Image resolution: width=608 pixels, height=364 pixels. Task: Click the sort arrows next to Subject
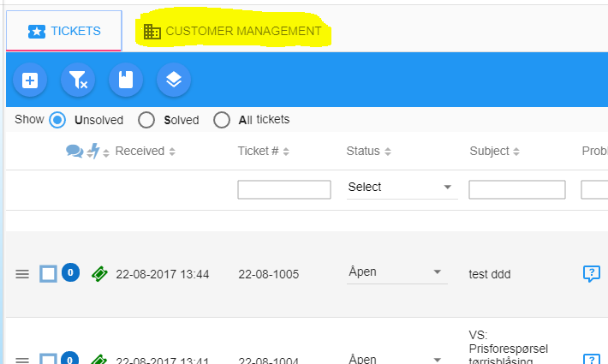click(x=516, y=152)
